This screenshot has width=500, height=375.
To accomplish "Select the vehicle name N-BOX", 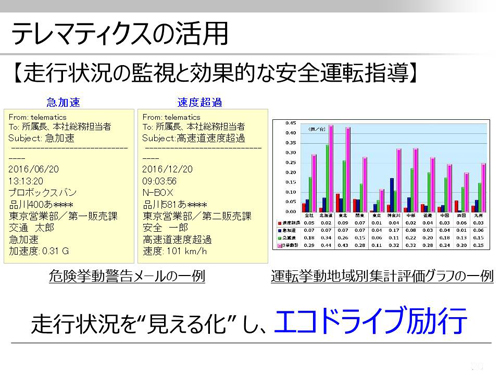I will tap(158, 192).
